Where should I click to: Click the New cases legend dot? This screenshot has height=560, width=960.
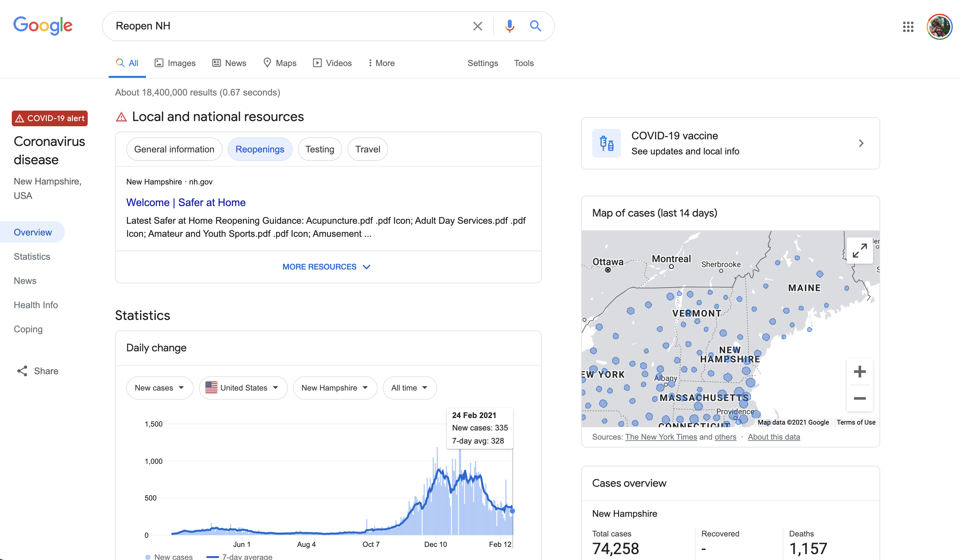tap(148, 557)
